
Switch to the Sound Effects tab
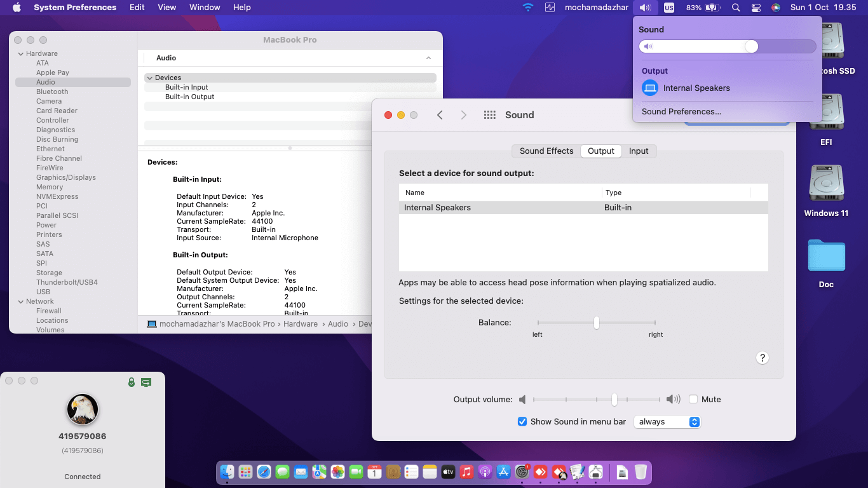(x=546, y=151)
